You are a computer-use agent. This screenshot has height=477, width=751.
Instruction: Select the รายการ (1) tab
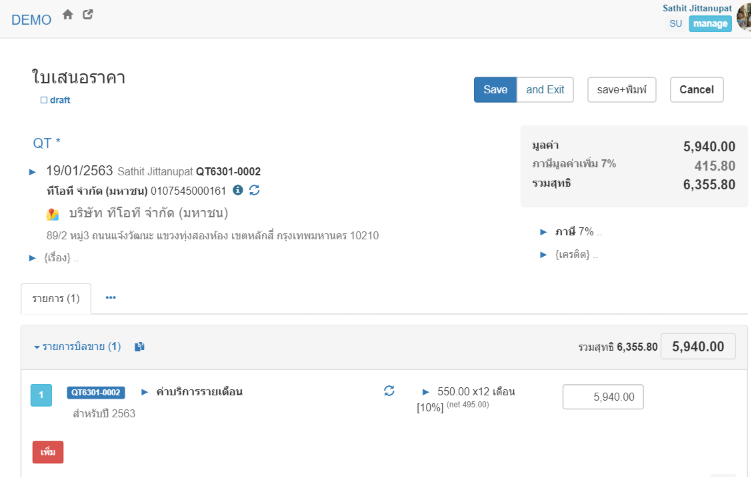(x=56, y=298)
